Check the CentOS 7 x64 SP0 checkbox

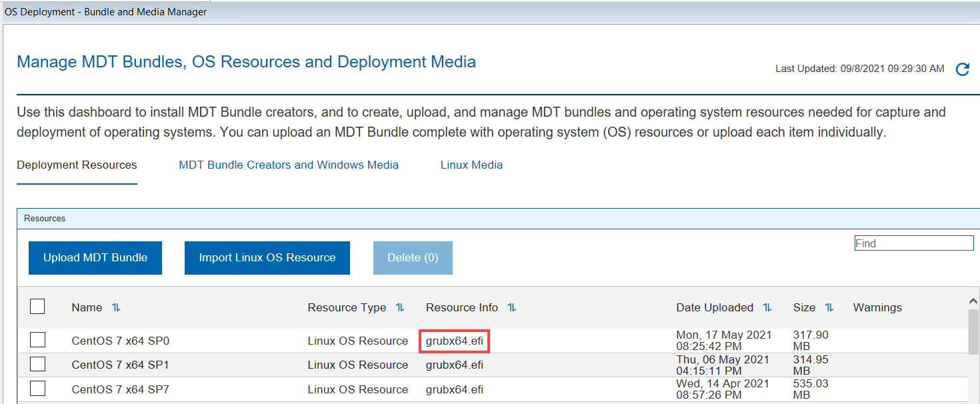(x=37, y=340)
